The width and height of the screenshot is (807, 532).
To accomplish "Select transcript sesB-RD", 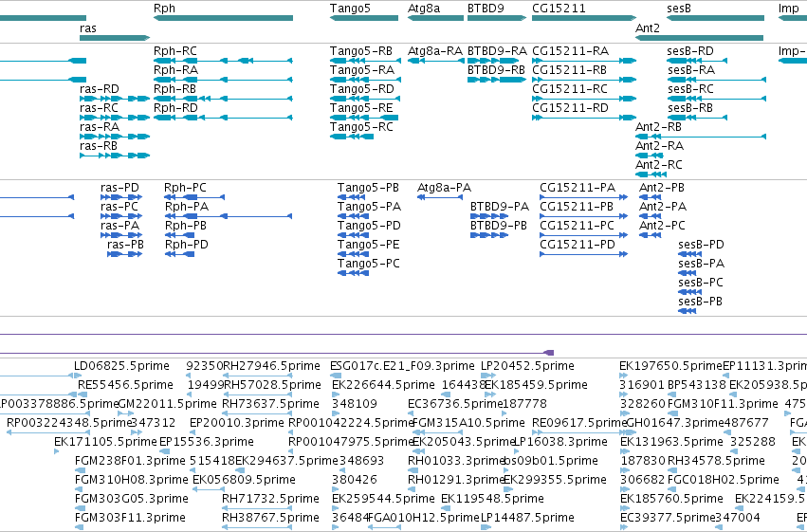I will (697, 61).
